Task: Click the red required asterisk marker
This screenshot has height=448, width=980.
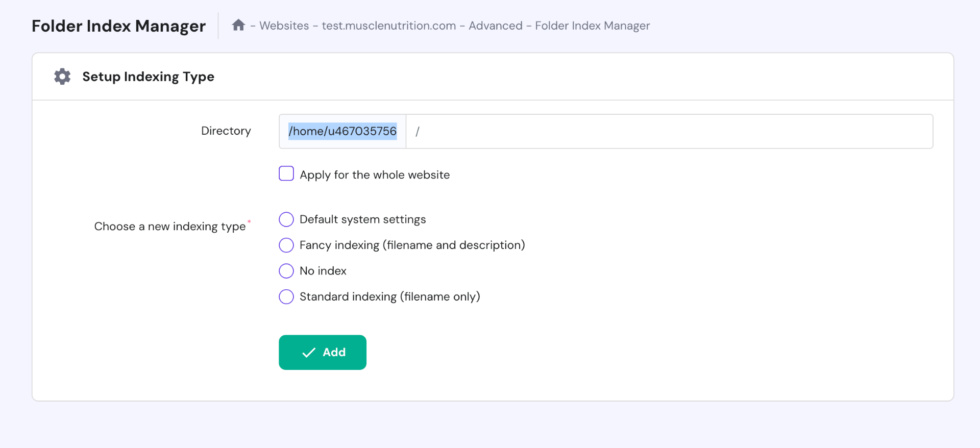Action: click(x=249, y=221)
